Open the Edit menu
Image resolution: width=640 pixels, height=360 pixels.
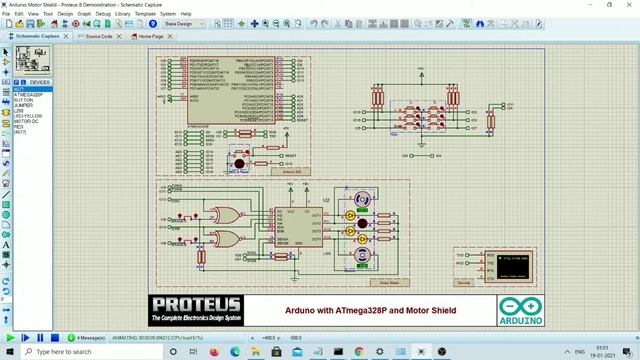pos(19,14)
